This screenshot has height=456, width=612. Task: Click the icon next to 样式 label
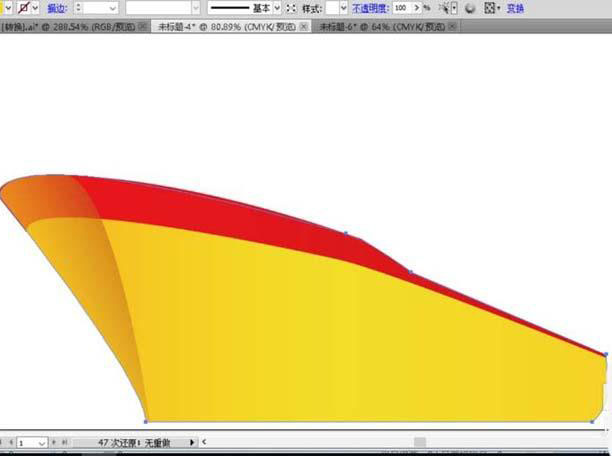[x=291, y=8]
